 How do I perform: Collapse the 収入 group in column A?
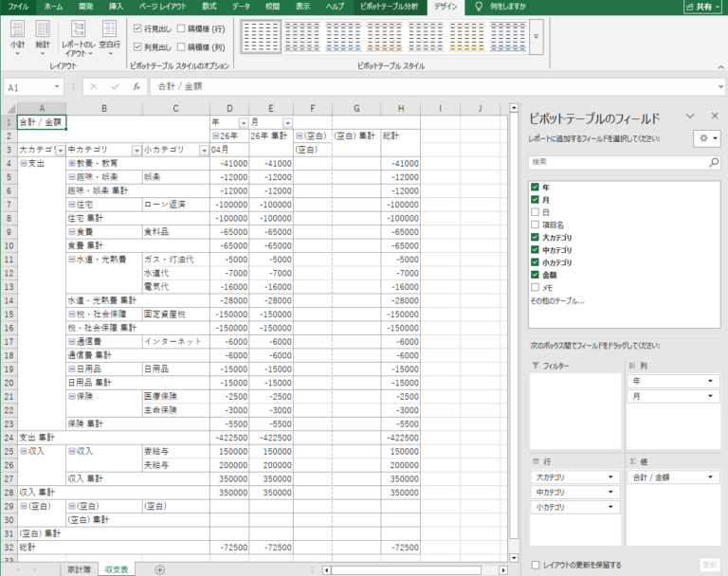(x=23, y=451)
